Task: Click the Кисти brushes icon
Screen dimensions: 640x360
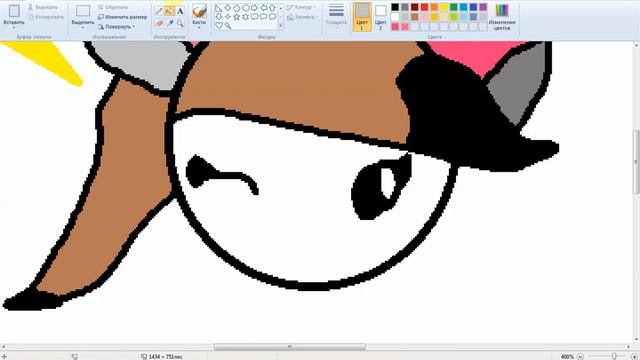Action: [199, 11]
